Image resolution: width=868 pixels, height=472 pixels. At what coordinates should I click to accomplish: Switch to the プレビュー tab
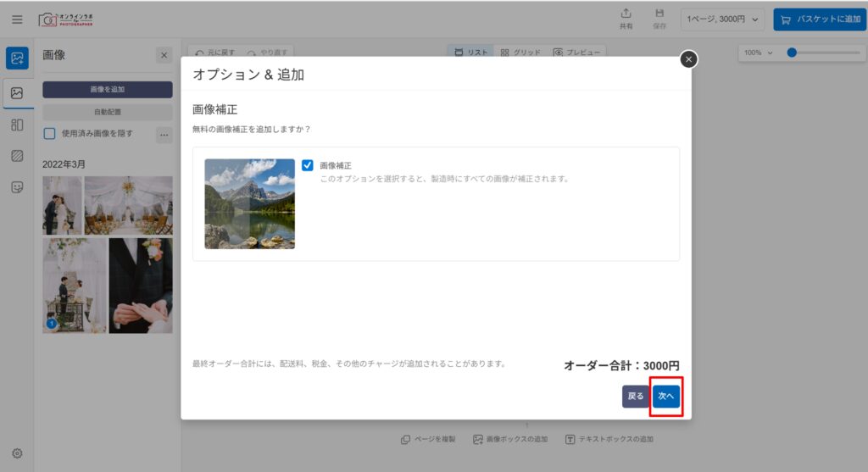click(576, 53)
